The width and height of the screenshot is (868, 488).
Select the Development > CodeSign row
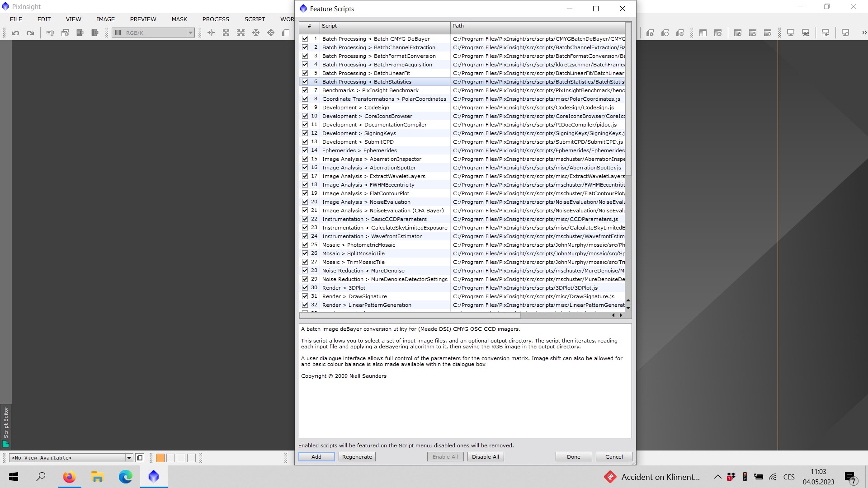pyautogui.click(x=462, y=108)
